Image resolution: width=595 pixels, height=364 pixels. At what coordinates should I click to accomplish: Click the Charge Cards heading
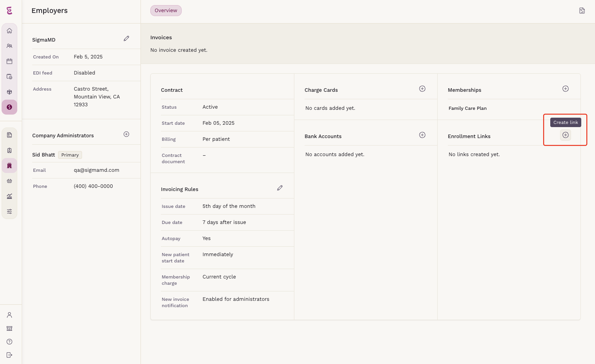(321, 90)
